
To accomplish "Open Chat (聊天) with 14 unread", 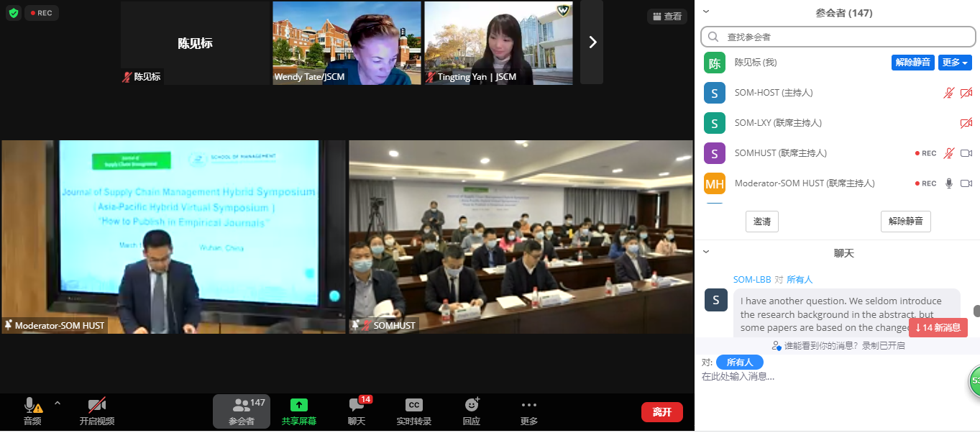I will coord(357,411).
